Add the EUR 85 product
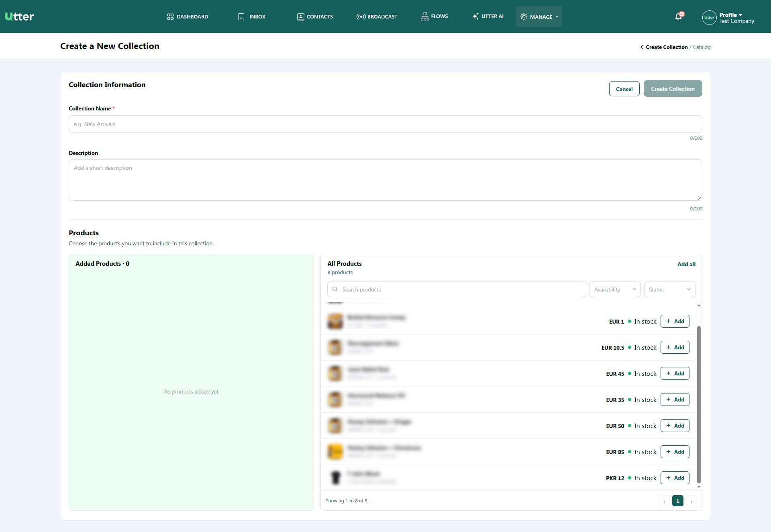 pyautogui.click(x=675, y=452)
